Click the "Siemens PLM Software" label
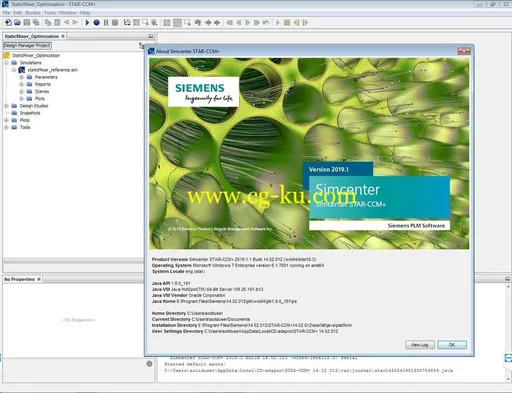Image resolution: width=512 pixels, height=393 pixels. click(x=416, y=226)
